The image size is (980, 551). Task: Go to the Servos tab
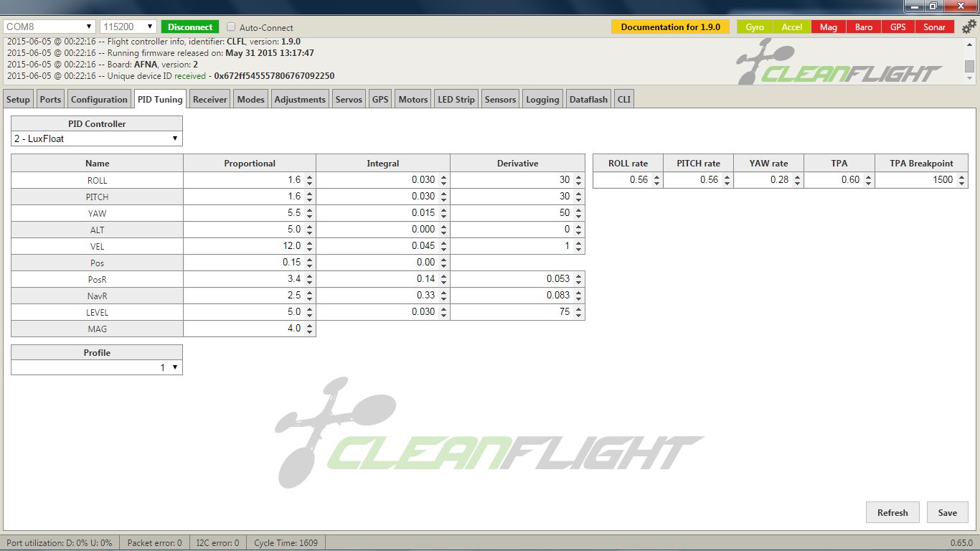pyautogui.click(x=349, y=99)
